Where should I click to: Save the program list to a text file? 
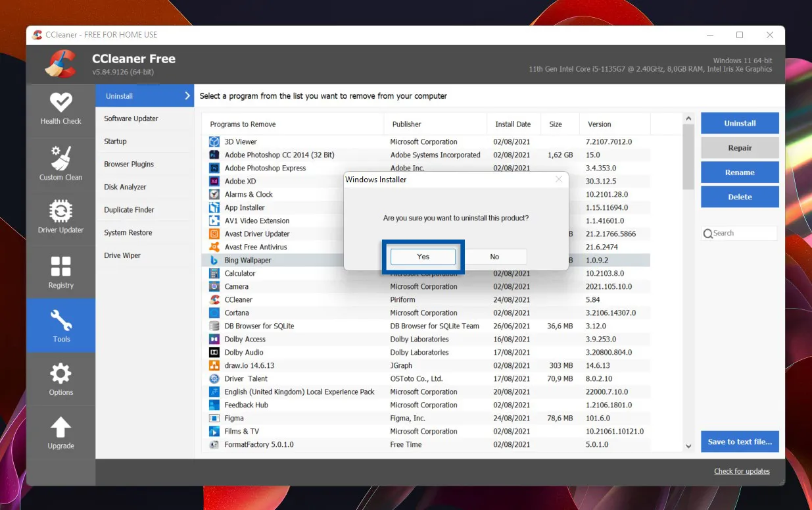click(x=740, y=442)
